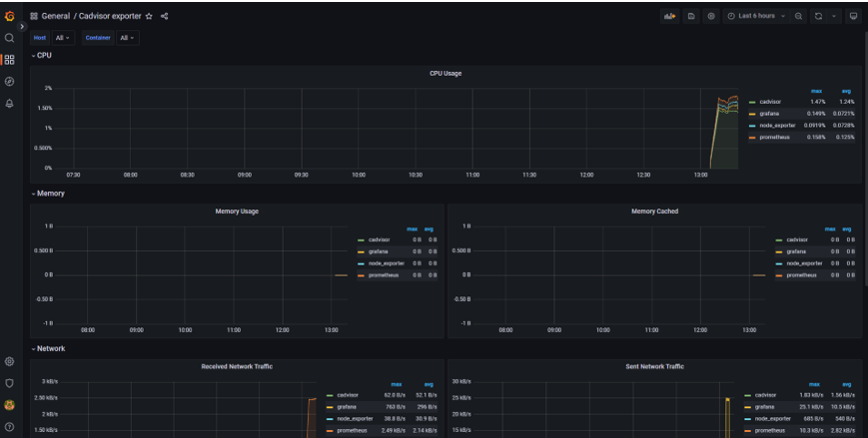Toggle node_exporter series in Sent Network legend
The height and width of the screenshot is (438, 868).
(x=773, y=419)
